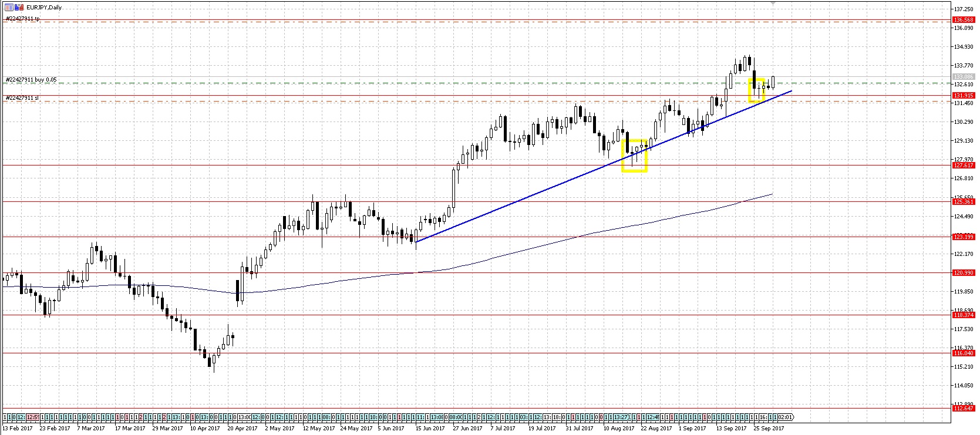Image resolution: width=980 pixels, height=435 pixels.
Task: Select the #22427911 buy 0.05 order label
Action: coord(31,80)
